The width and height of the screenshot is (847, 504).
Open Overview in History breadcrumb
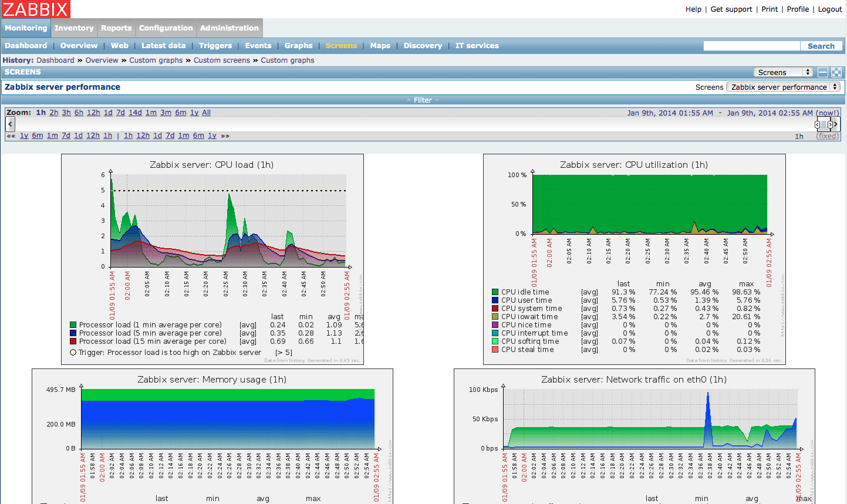102,60
